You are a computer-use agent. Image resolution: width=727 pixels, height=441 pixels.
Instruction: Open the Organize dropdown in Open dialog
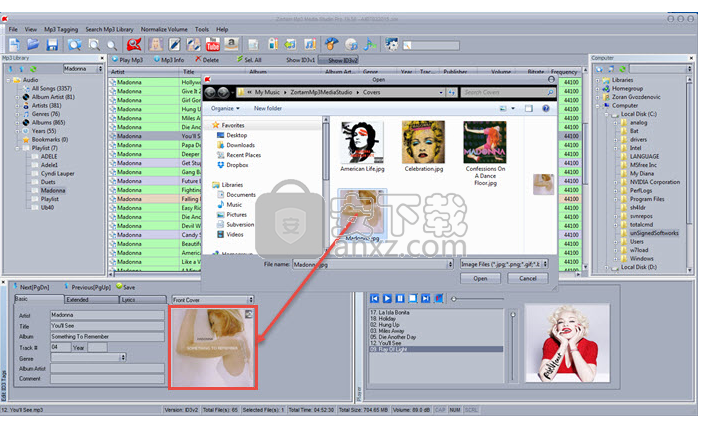tap(225, 109)
